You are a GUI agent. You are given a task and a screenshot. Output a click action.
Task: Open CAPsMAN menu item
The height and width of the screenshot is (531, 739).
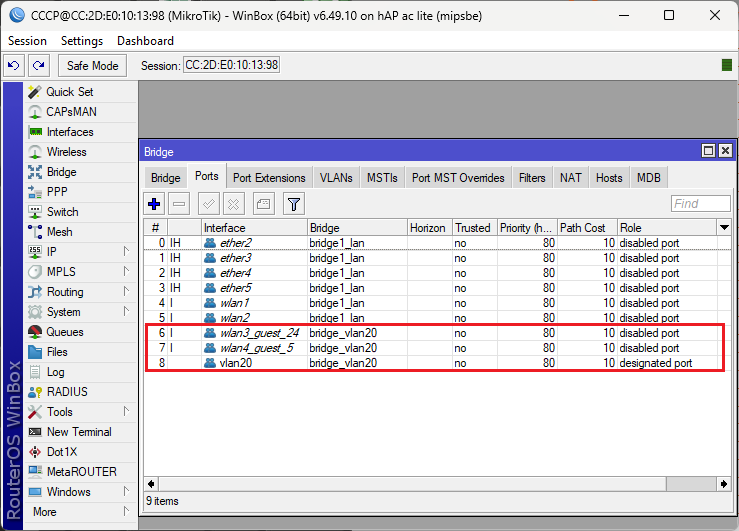coord(81,112)
